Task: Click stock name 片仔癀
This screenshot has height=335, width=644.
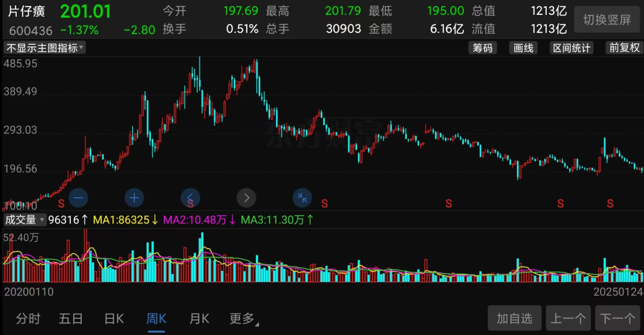Action: pyautogui.click(x=27, y=11)
